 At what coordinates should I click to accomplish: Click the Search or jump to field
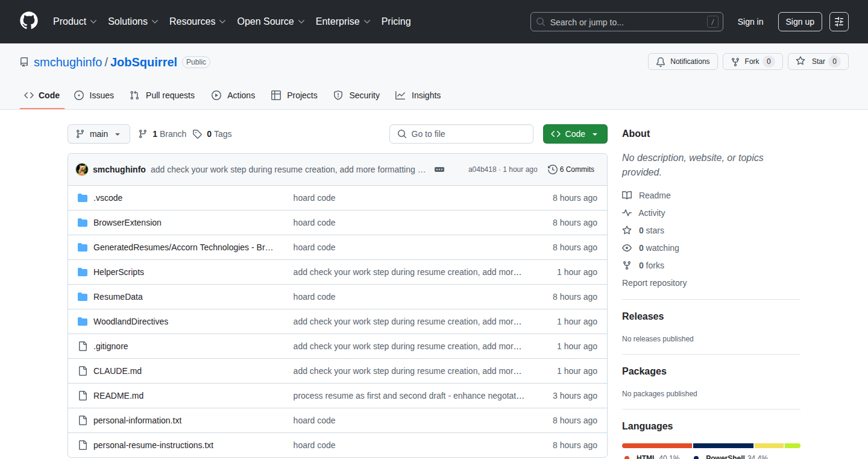[627, 22]
